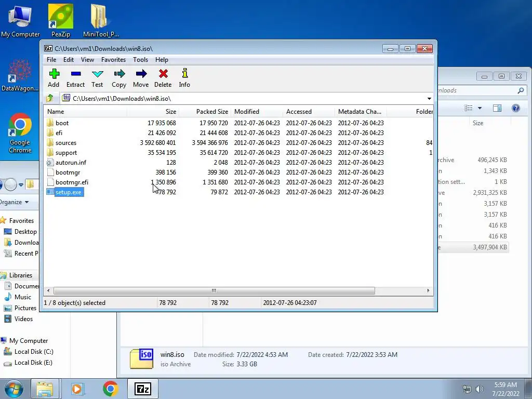Sort by Metadata Cha... column header
Screen dimensions: 532x399
pyautogui.click(x=361, y=112)
